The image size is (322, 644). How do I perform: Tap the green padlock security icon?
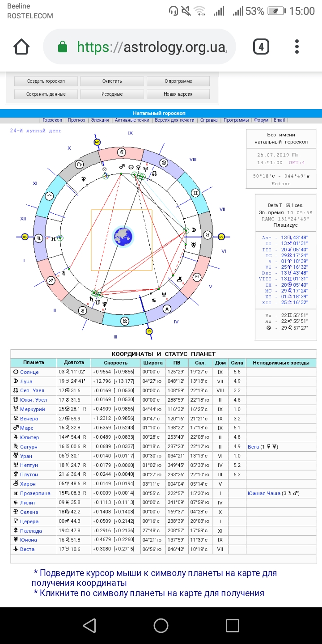click(x=63, y=47)
